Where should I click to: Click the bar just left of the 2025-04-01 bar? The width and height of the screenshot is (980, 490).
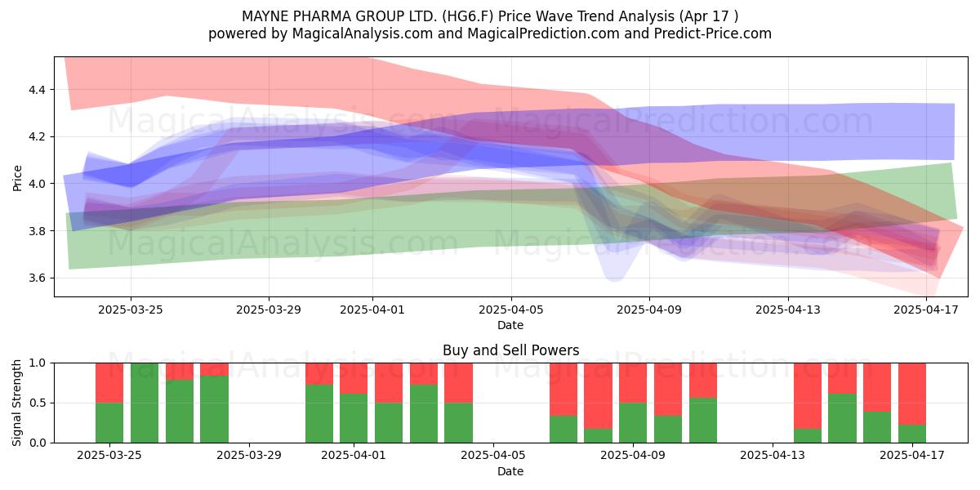coord(319,403)
